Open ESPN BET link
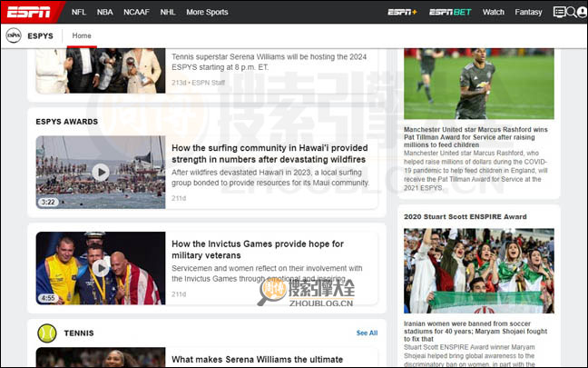Screen dimensions: 588x368 pos(450,12)
